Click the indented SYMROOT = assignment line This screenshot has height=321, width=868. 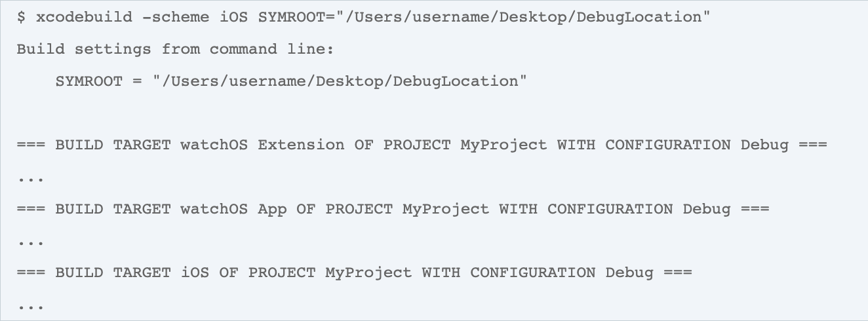(x=291, y=82)
